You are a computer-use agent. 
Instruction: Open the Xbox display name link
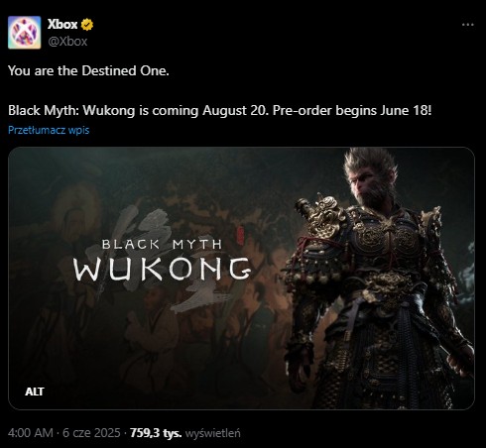coord(62,25)
